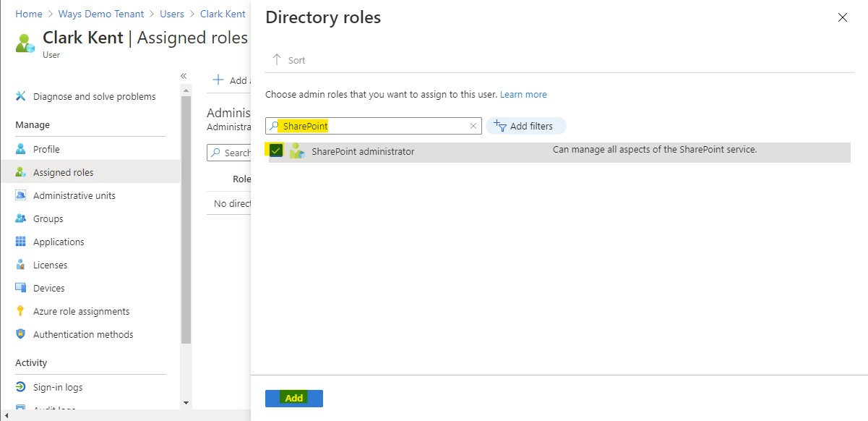
Task: Click the Diagnose and solve problems wrench icon
Action: tap(21, 95)
